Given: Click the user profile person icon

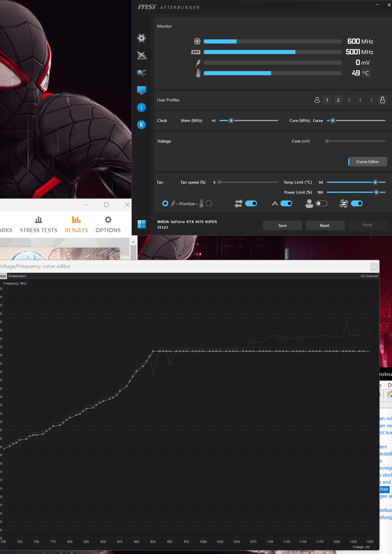Looking at the screenshot, I should click(x=317, y=100).
